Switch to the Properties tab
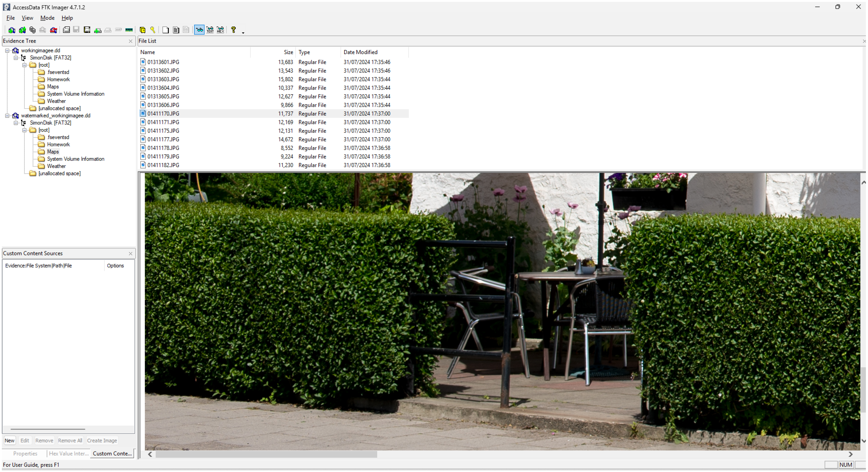This screenshot has width=868, height=472. [x=25, y=454]
